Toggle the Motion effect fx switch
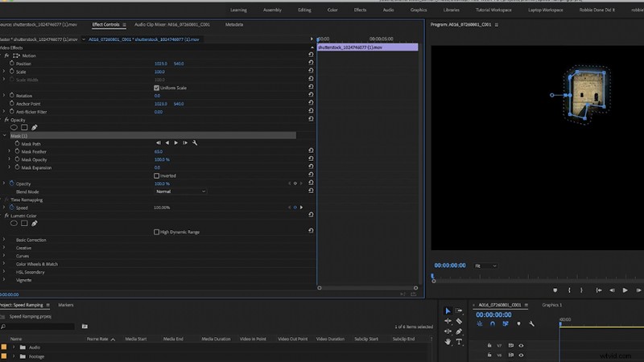644x362 pixels. [6, 56]
